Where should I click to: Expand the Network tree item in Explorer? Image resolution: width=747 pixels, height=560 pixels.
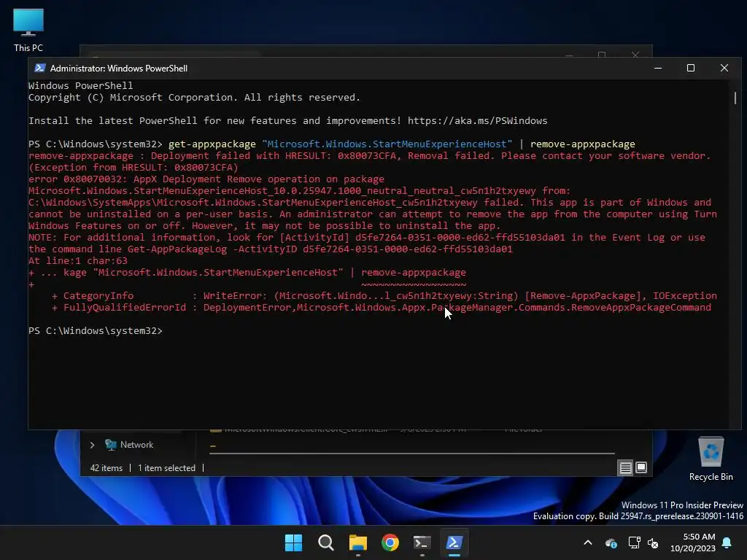(x=93, y=445)
